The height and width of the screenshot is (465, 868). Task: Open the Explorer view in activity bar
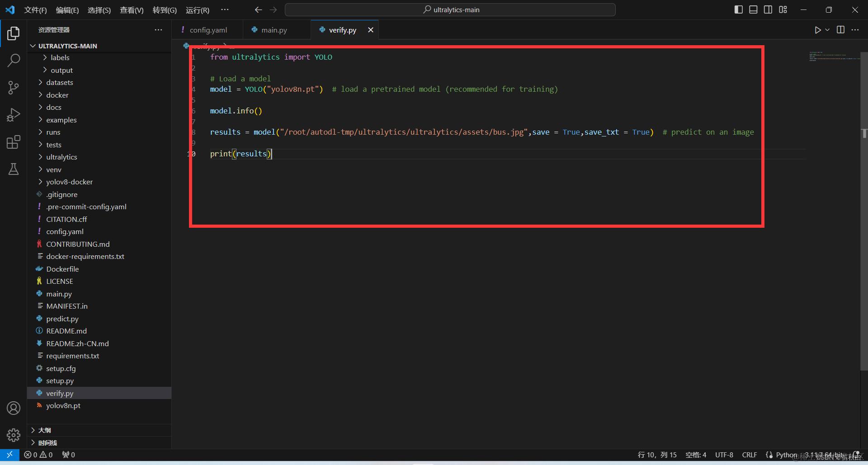click(14, 33)
